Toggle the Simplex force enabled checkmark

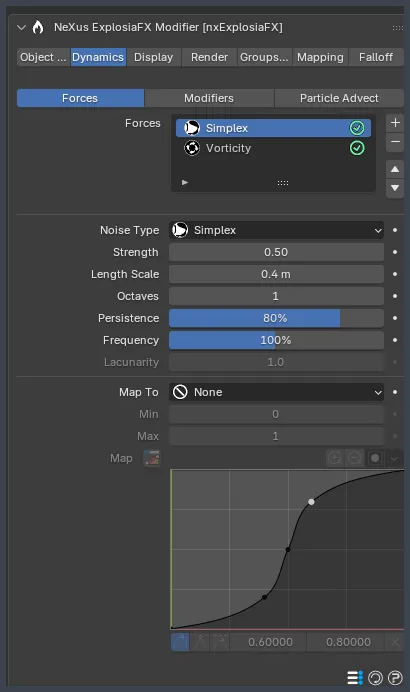357,128
